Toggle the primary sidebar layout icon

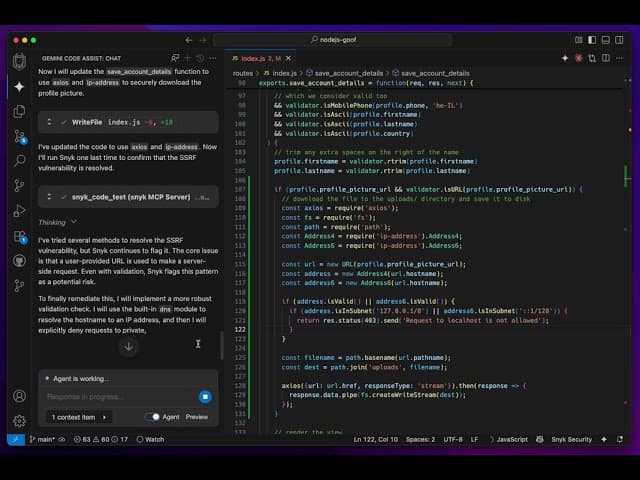pos(592,40)
